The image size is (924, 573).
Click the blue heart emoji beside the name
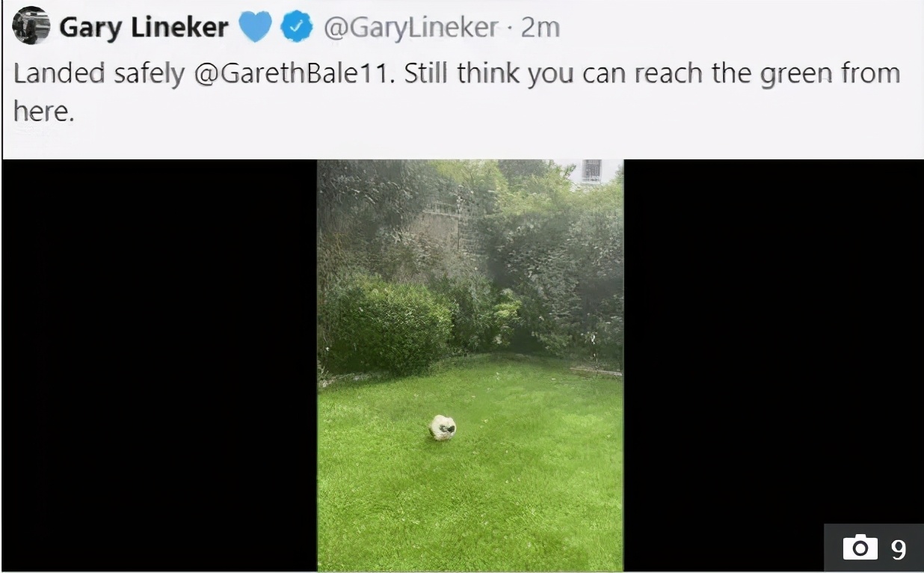pos(255,28)
